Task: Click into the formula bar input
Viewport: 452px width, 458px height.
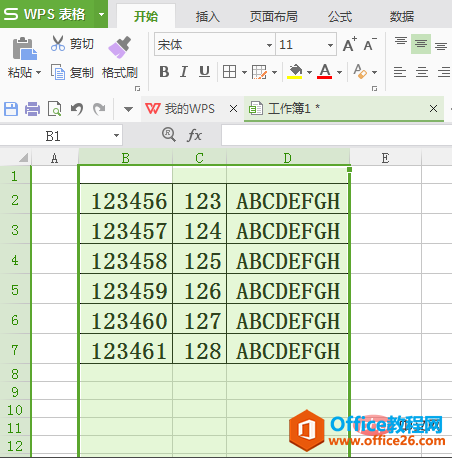Action: [337, 135]
